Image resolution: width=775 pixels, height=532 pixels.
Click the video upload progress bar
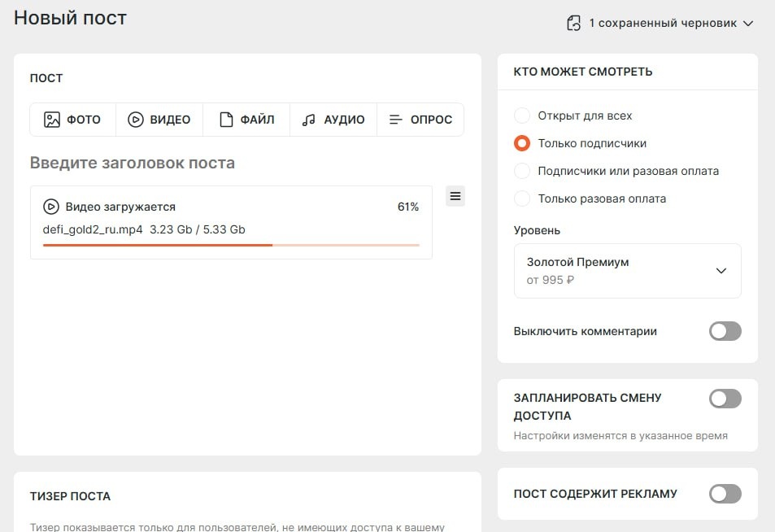231,245
